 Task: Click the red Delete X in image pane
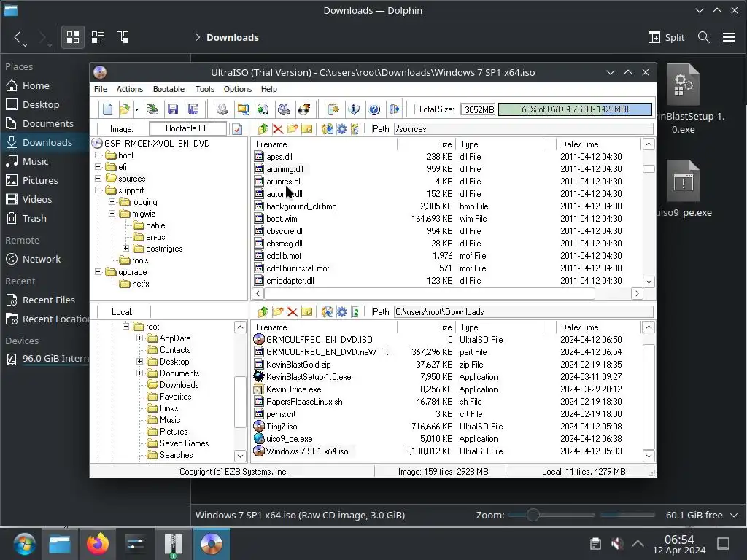point(278,129)
